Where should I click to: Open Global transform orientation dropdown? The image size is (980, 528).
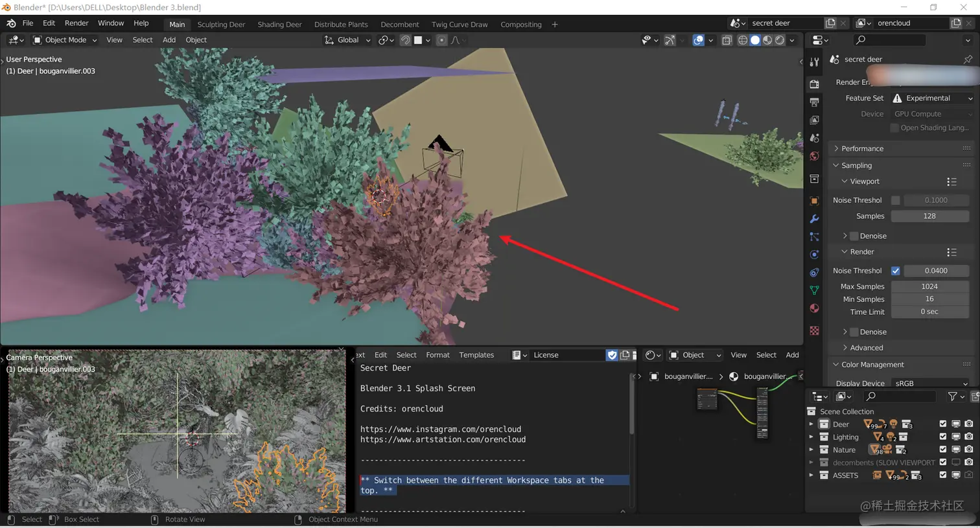tap(347, 40)
